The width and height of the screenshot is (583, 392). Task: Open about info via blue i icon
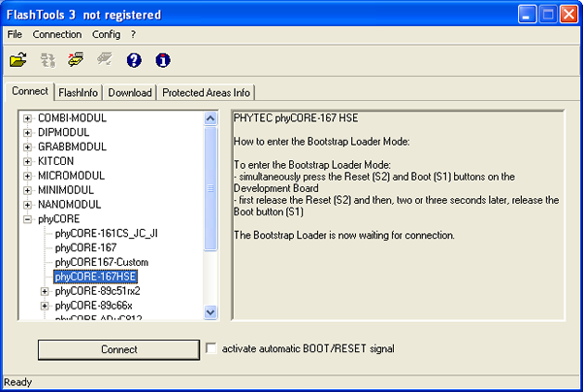[x=163, y=60]
